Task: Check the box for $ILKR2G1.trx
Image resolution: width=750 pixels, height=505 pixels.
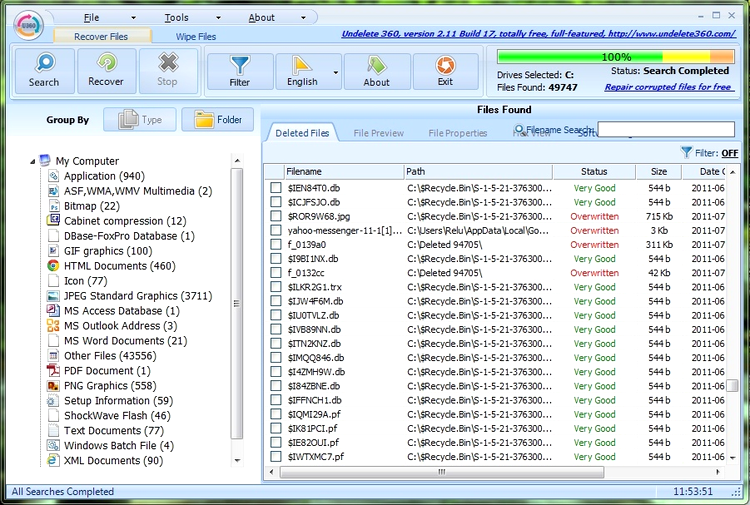Action: point(276,286)
